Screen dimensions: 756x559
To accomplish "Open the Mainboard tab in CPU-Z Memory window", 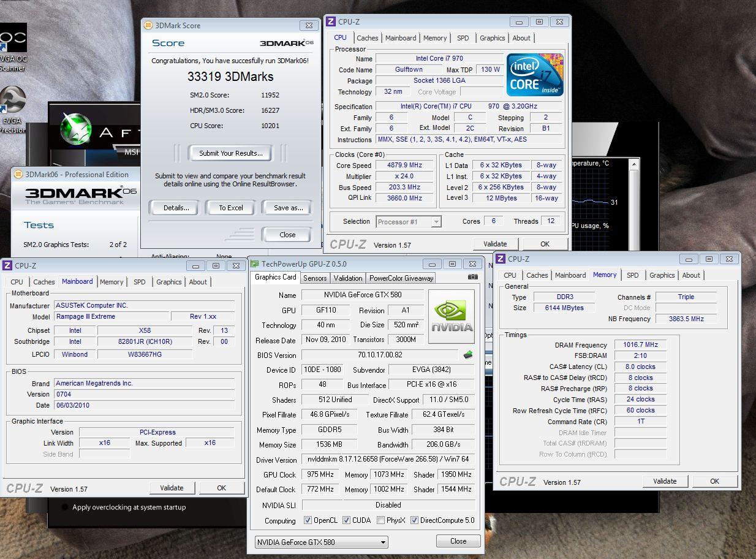I will [570, 275].
